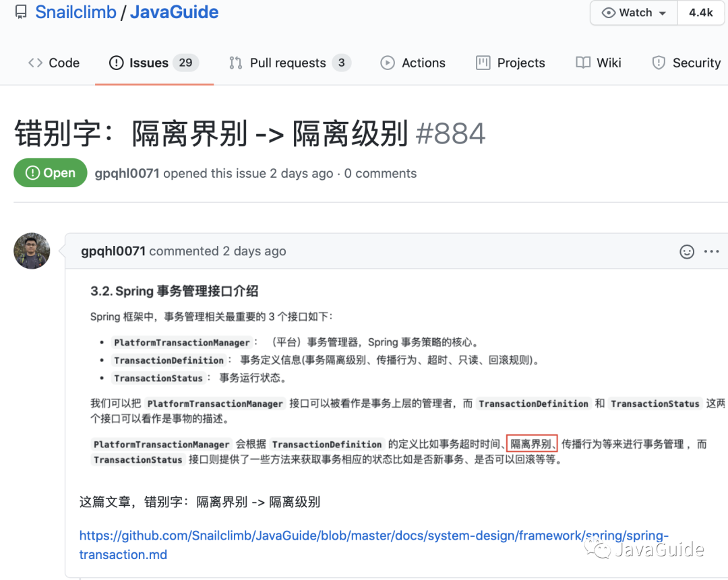Click the Security shield icon
This screenshot has width=728, height=580.
pos(659,63)
